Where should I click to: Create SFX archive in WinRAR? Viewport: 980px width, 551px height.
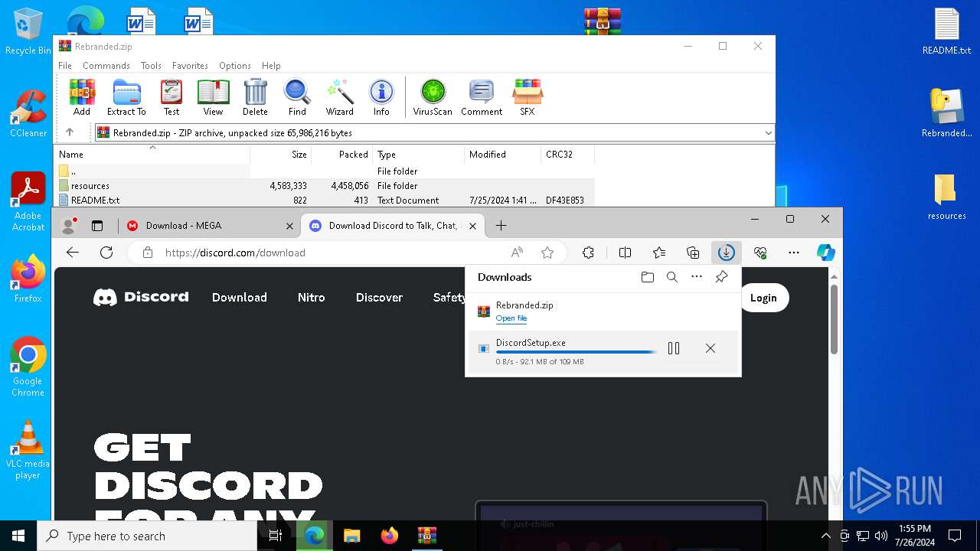(x=528, y=97)
